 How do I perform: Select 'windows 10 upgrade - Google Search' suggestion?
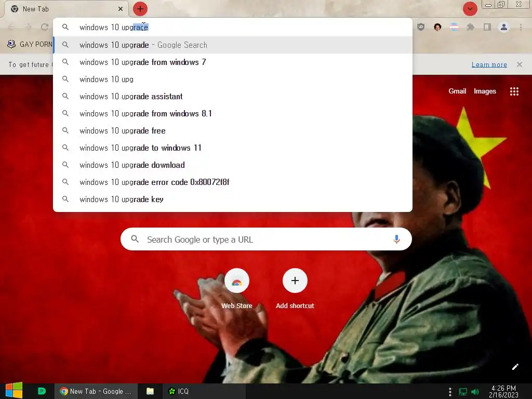pos(232,45)
